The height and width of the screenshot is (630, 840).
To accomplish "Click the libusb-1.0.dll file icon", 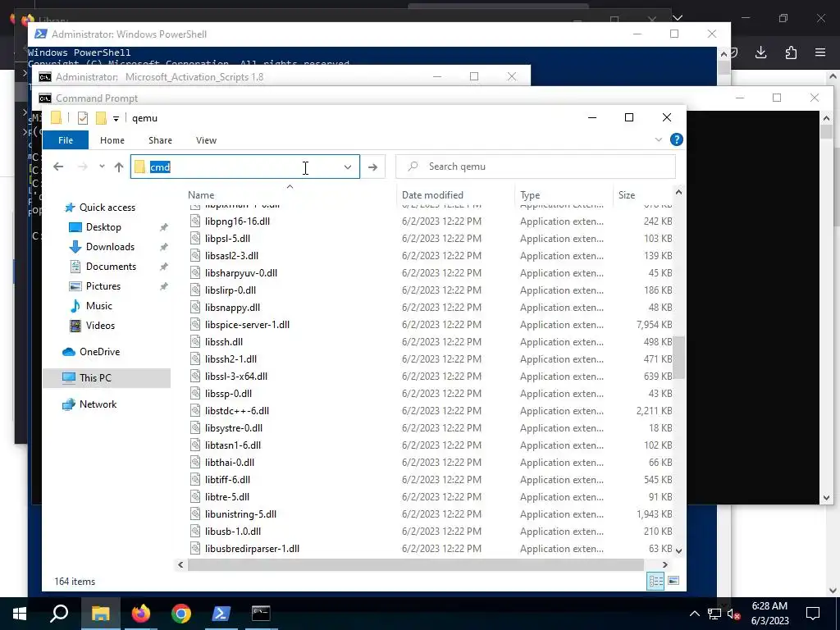I will [x=195, y=532].
